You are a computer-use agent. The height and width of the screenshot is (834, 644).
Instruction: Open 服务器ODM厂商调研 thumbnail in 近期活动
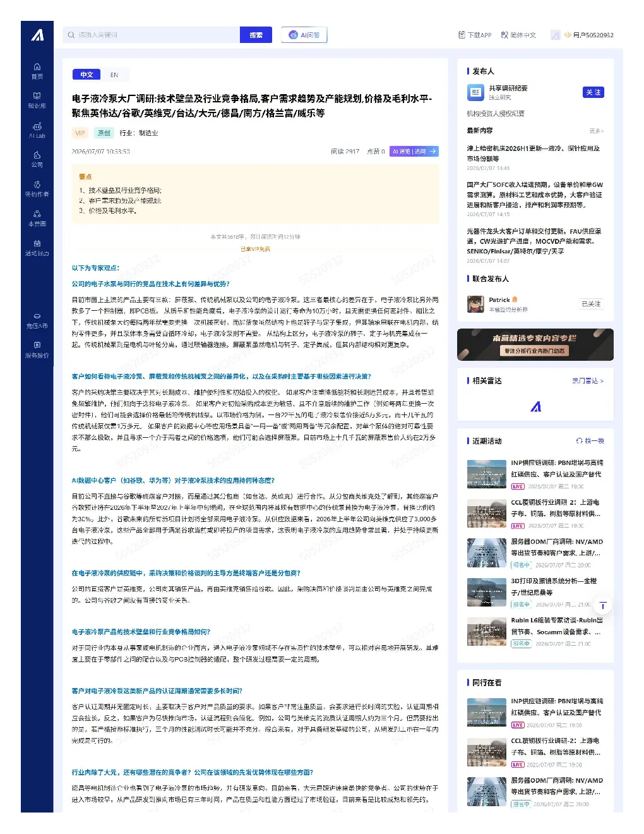(487, 553)
